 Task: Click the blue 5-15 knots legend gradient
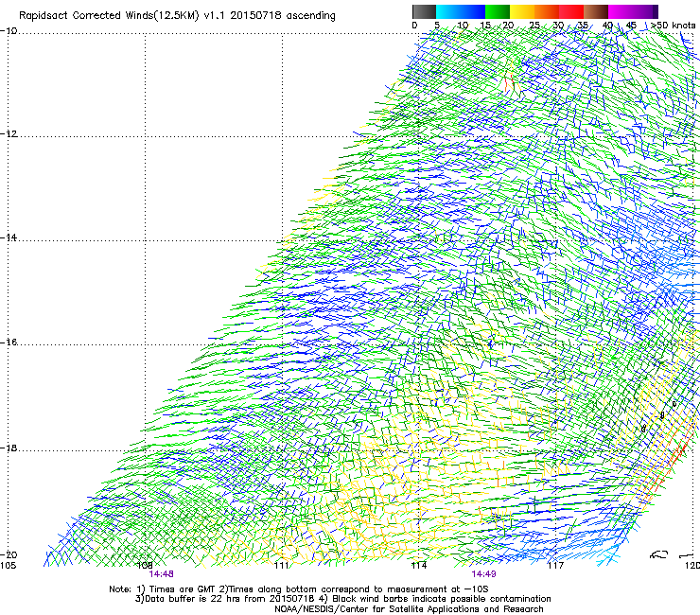(x=461, y=11)
